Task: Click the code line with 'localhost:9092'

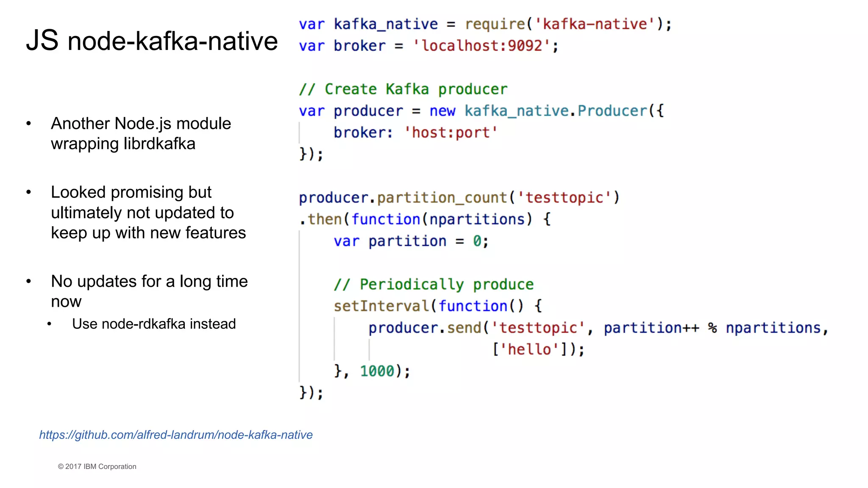Action: pos(429,46)
